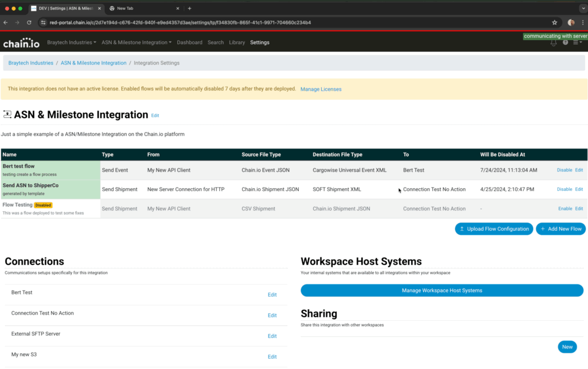This screenshot has width=588, height=369.
Task: Open the browser profile avatar
Action: (x=571, y=22)
